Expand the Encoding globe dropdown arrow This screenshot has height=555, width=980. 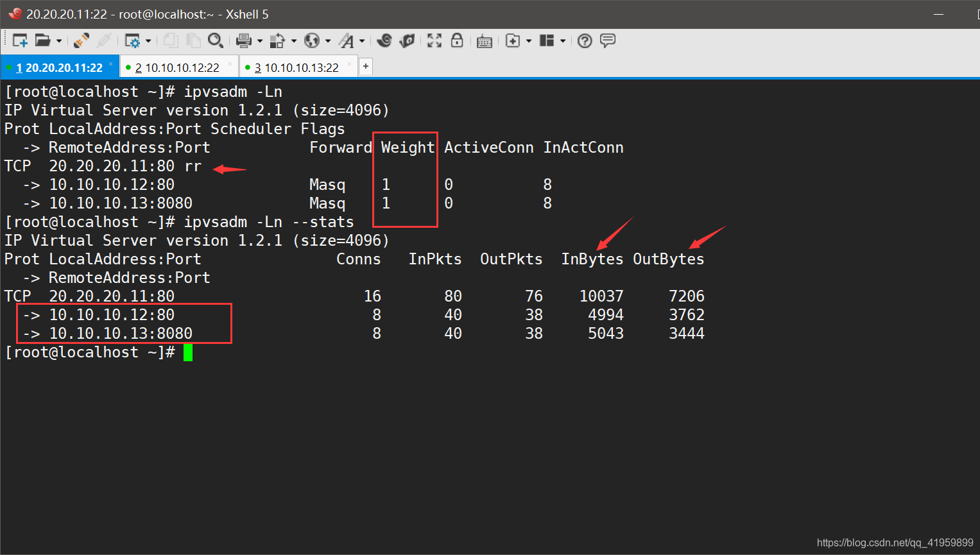click(x=328, y=41)
